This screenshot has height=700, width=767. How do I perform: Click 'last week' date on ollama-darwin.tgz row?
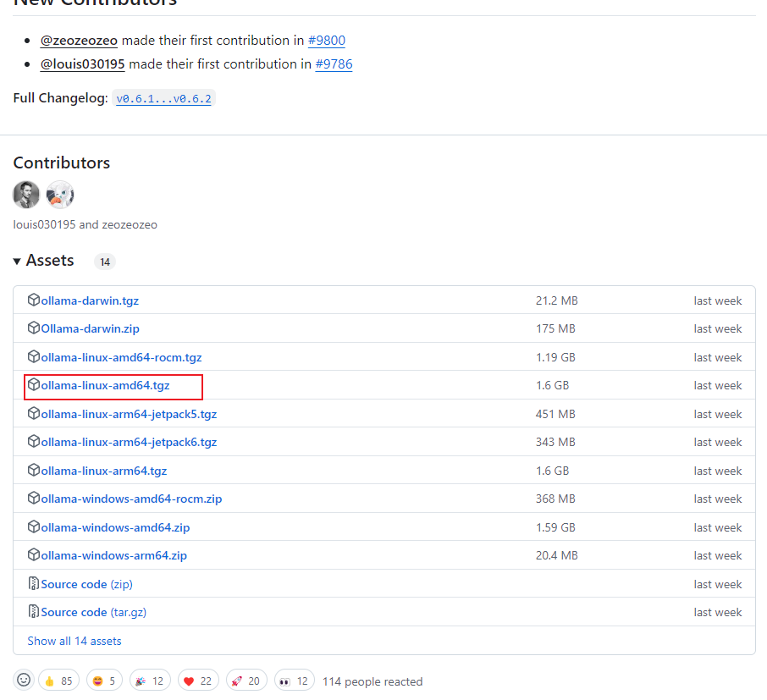point(718,300)
